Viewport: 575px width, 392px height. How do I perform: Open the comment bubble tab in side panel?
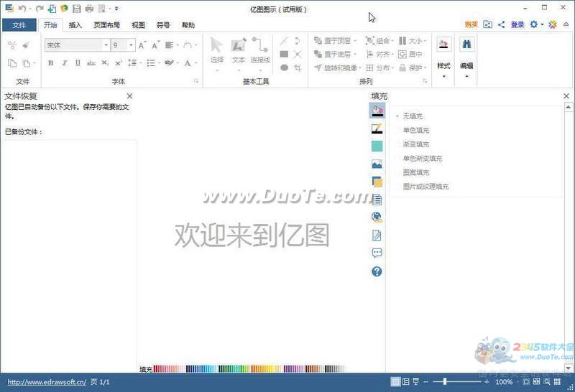pos(377,253)
